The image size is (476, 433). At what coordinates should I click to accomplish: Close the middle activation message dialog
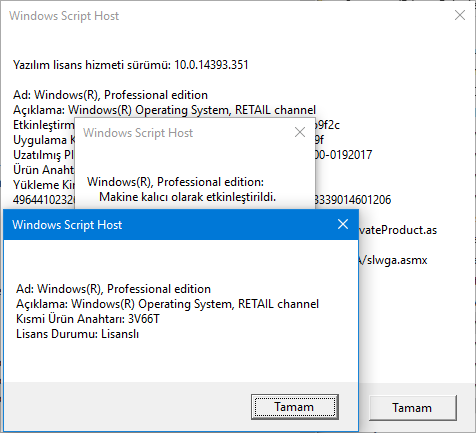pyautogui.click(x=300, y=132)
